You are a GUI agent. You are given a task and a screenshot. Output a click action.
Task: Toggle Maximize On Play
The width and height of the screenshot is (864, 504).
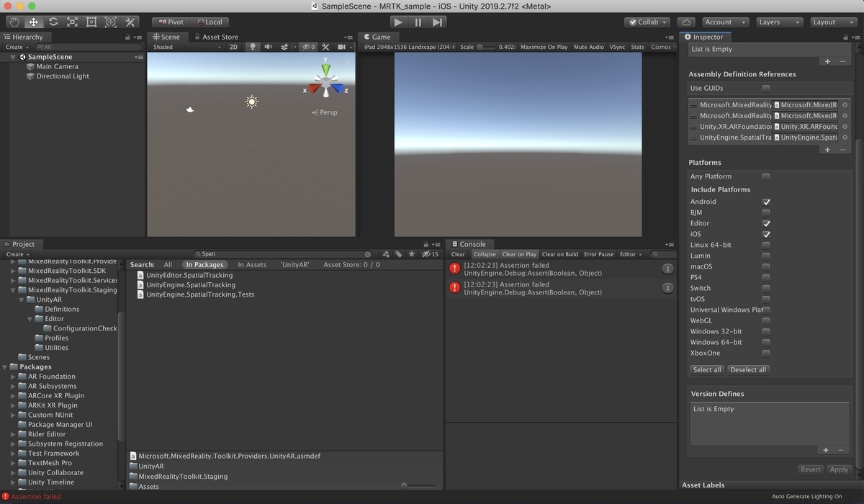click(544, 47)
